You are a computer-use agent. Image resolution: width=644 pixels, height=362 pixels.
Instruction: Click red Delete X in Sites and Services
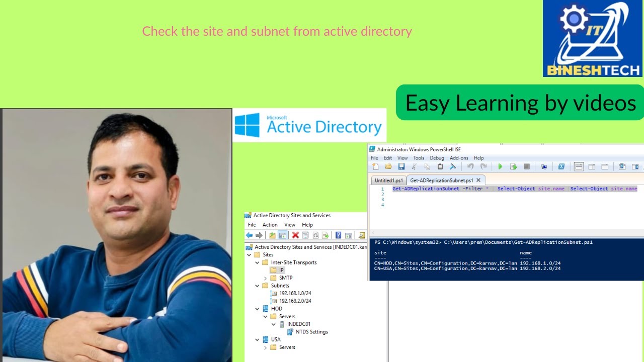pos(295,235)
